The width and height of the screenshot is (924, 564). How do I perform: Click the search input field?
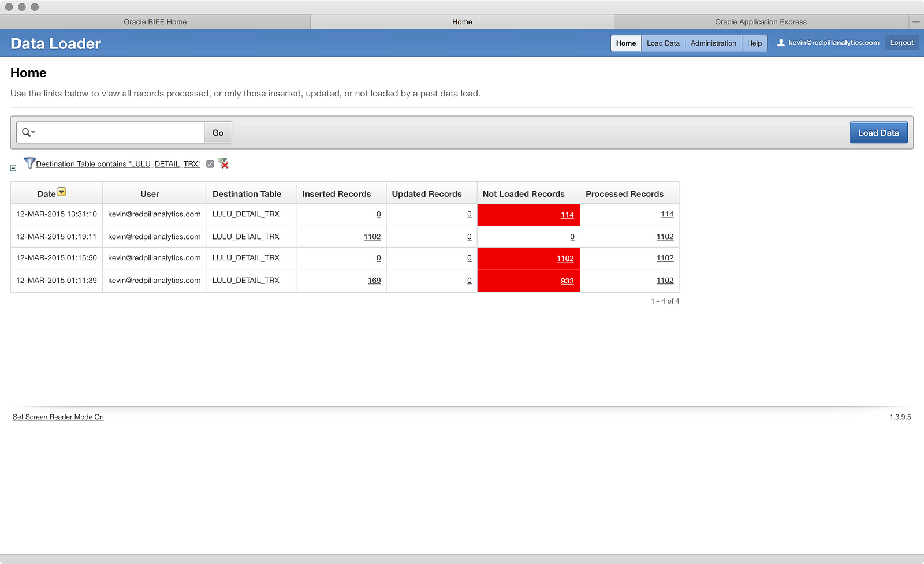pyautogui.click(x=120, y=132)
